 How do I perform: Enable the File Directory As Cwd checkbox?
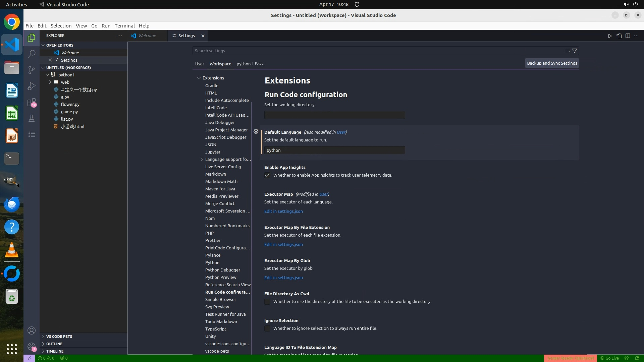(267, 302)
